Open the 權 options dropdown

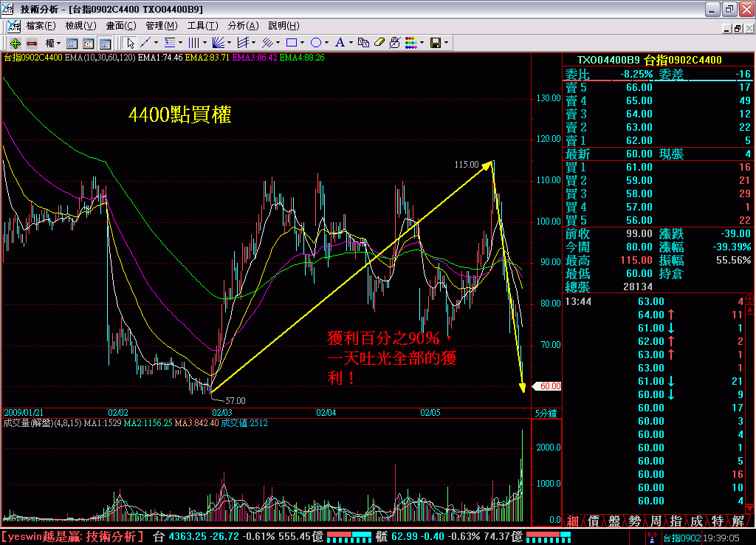coord(52,44)
